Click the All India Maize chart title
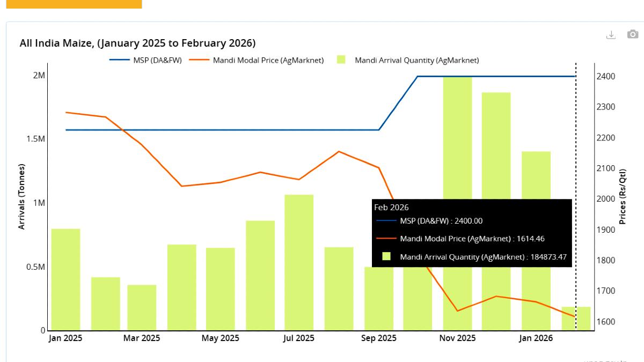The width and height of the screenshot is (644, 362). pyautogui.click(x=137, y=43)
